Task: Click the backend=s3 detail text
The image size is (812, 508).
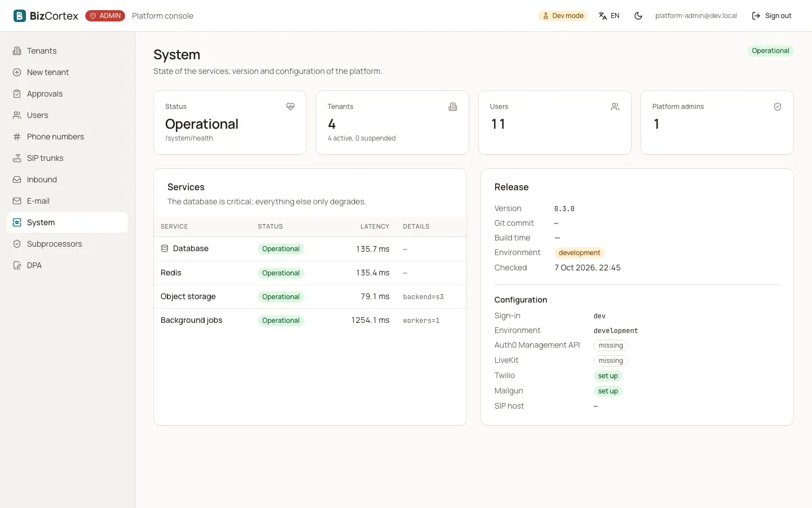Action: pos(423,297)
